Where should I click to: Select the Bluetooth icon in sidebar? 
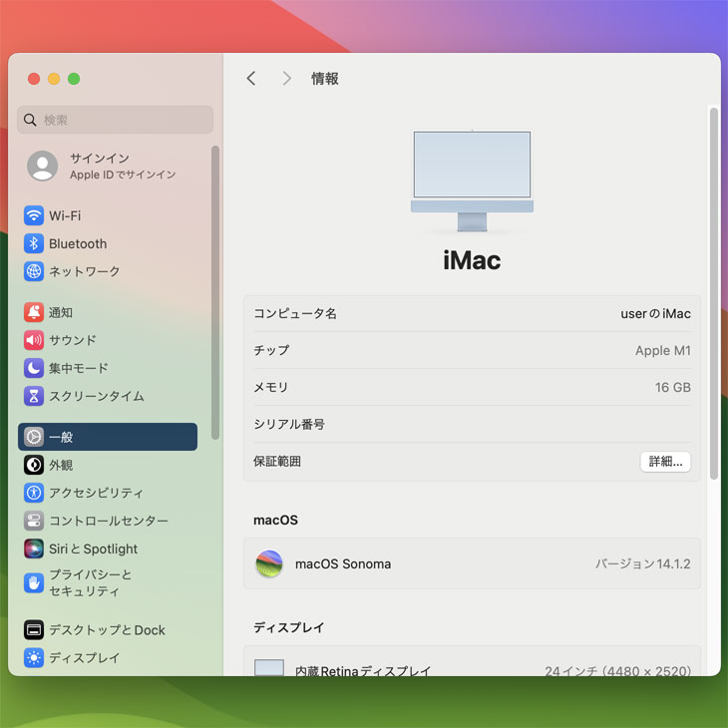point(34,243)
